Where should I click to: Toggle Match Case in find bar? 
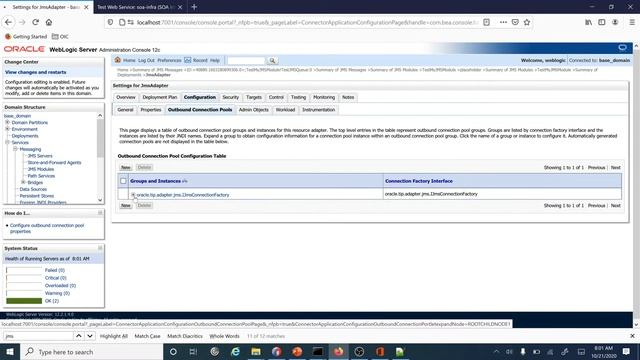click(147, 336)
